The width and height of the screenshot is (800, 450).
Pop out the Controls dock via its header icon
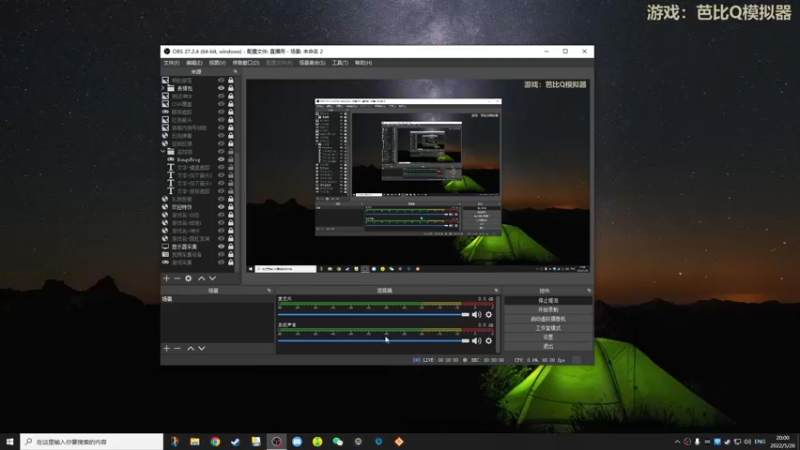tap(589, 290)
